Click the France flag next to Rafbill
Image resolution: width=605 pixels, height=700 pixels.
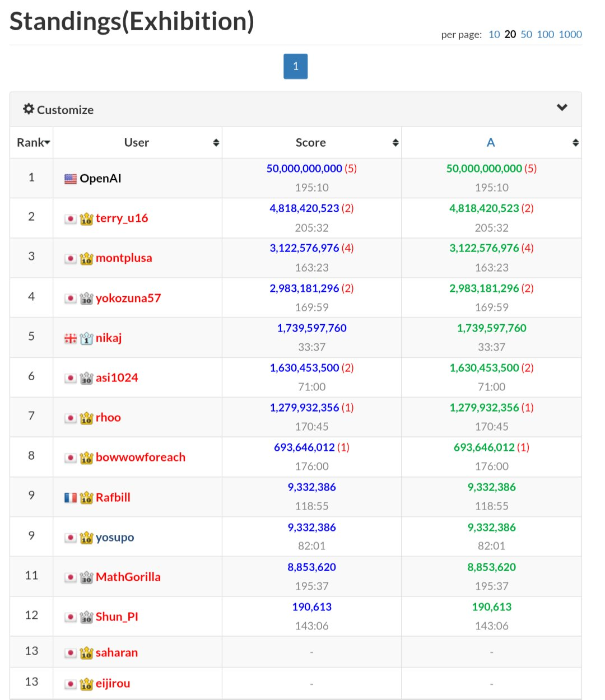pos(71,497)
